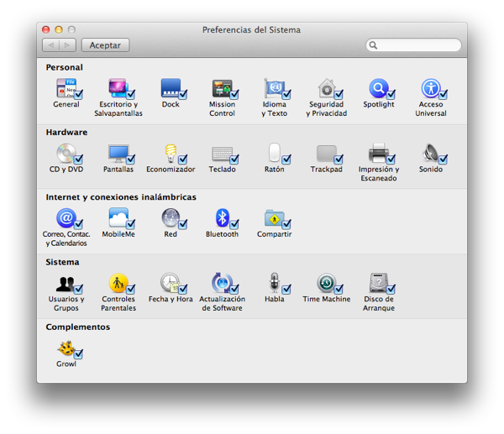This screenshot has width=504, height=434.
Task: Open the Trackpad icon
Action: pos(327,154)
